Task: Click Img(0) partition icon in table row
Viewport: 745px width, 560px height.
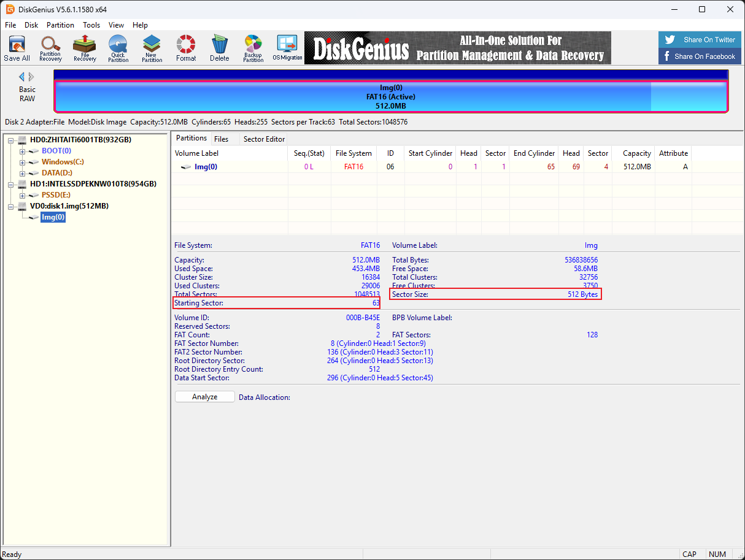Action: (186, 167)
